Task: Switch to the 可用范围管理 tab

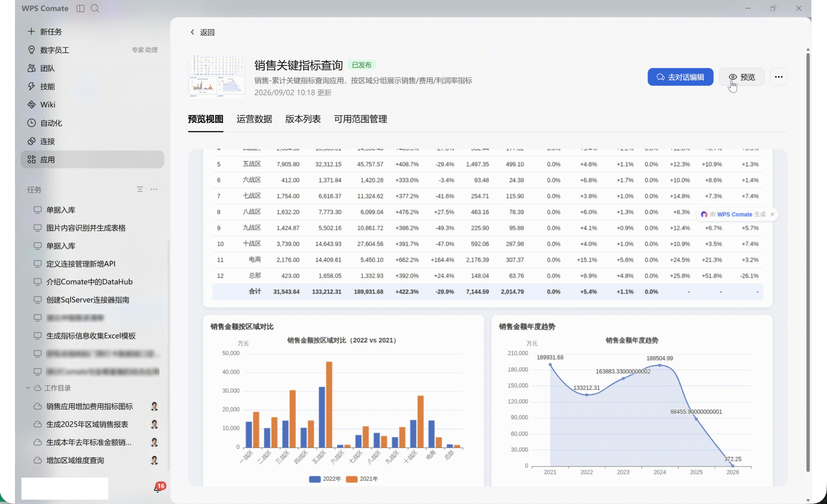Action: tap(361, 119)
